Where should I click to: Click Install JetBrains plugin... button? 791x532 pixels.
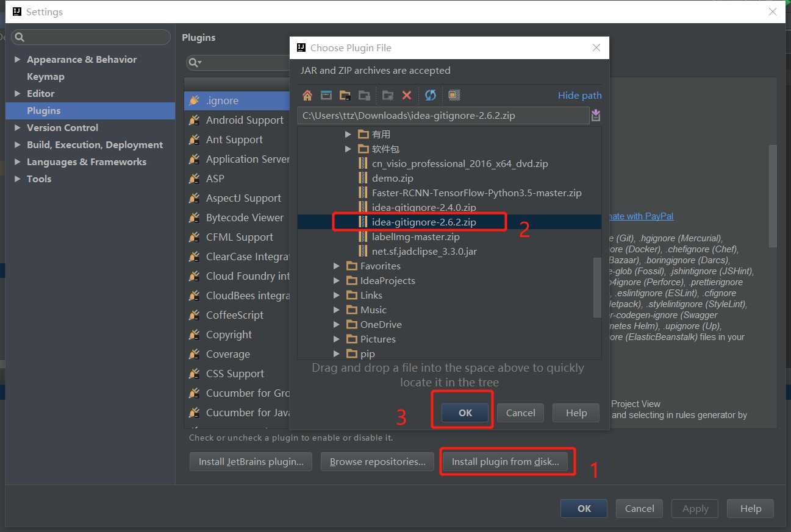(251, 461)
